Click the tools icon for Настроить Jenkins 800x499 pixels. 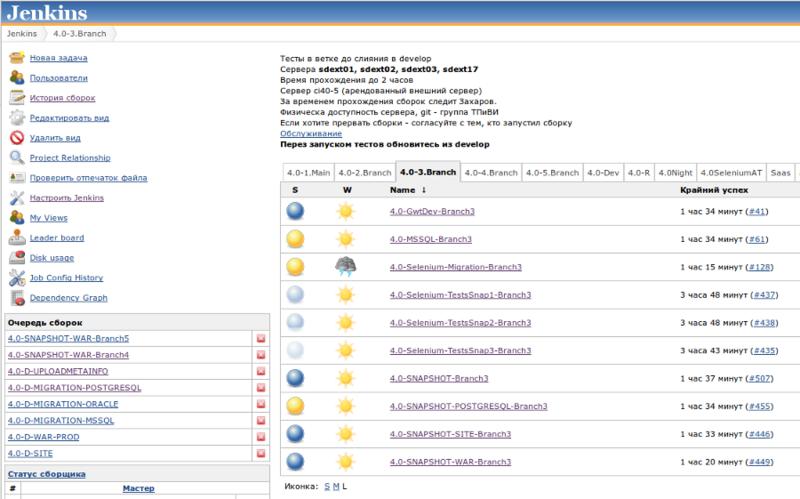click(x=17, y=197)
